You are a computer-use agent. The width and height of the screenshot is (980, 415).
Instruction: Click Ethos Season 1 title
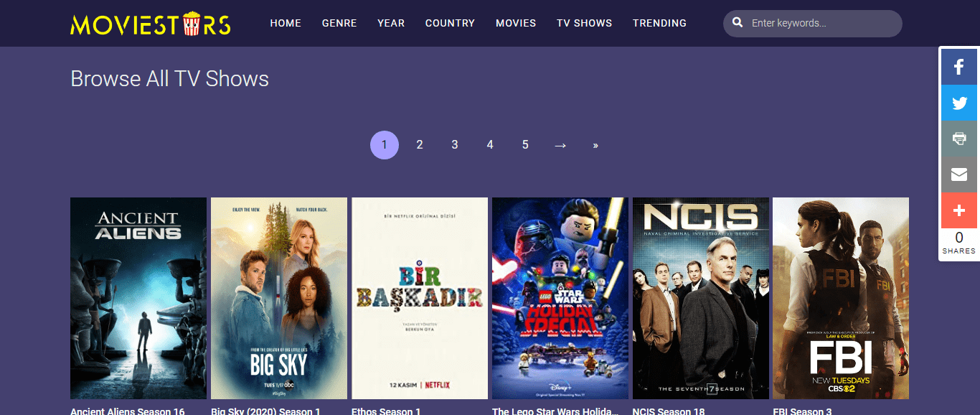click(x=386, y=411)
